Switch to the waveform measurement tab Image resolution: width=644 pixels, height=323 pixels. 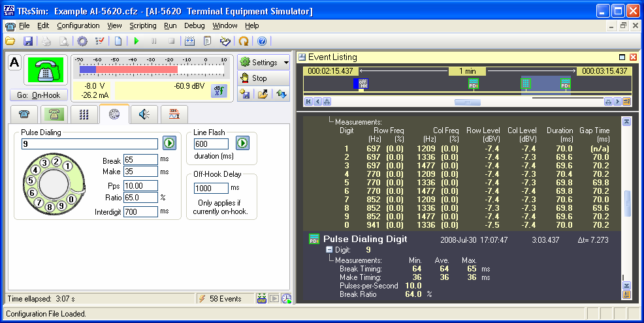click(x=174, y=114)
